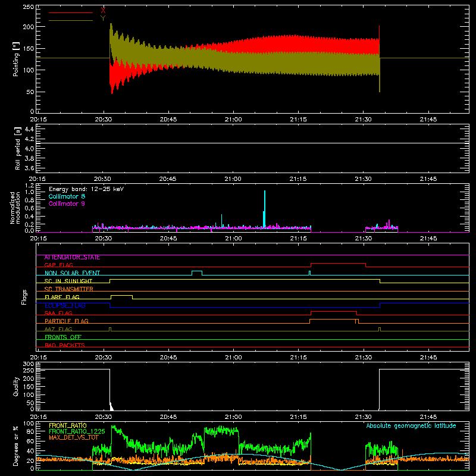Click the 'Quality' axis title
476x476 pixels.
point(16,386)
